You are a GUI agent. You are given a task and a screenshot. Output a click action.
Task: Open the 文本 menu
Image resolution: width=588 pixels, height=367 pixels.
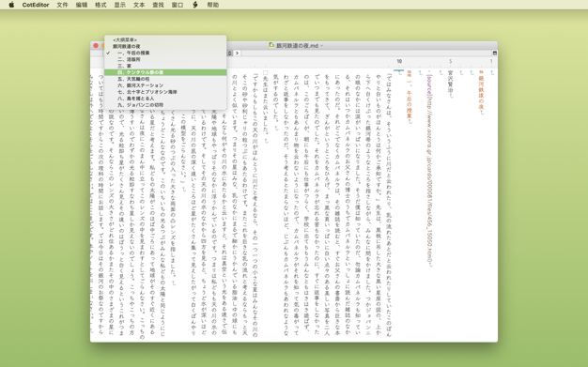tap(139, 5)
